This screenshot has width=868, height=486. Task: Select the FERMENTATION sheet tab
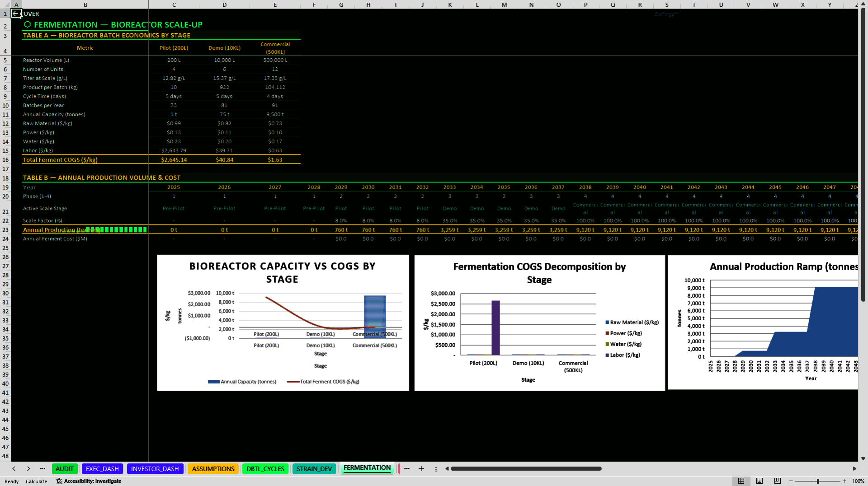click(x=367, y=468)
